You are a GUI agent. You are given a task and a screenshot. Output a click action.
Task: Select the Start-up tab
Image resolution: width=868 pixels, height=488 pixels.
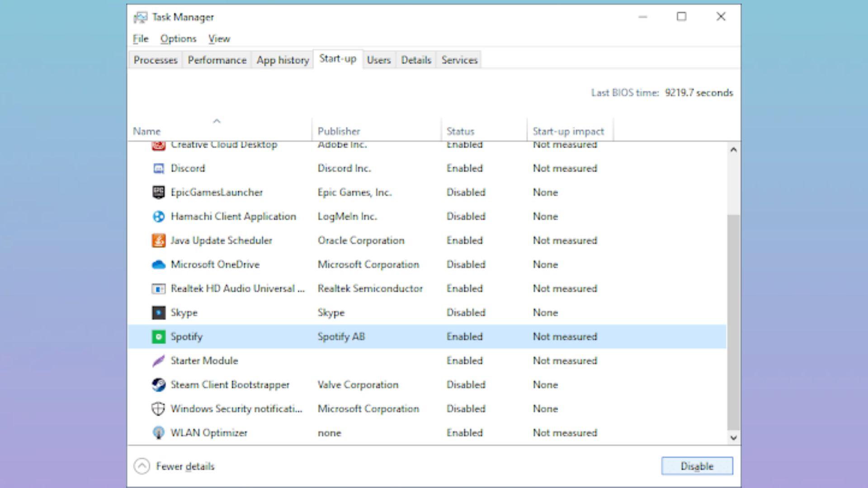tap(338, 59)
